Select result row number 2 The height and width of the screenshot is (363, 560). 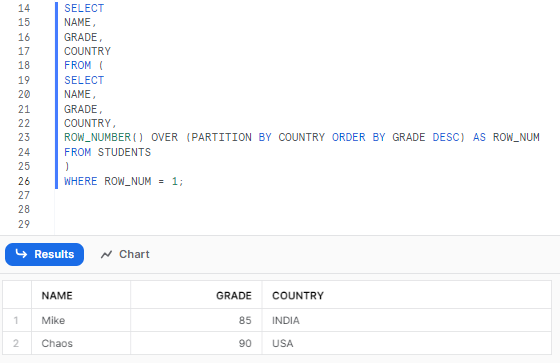(x=16, y=343)
